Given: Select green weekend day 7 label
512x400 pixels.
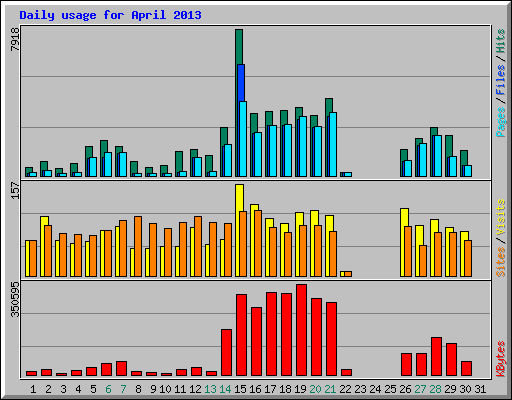Looking at the screenshot, I should pos(123,389).
